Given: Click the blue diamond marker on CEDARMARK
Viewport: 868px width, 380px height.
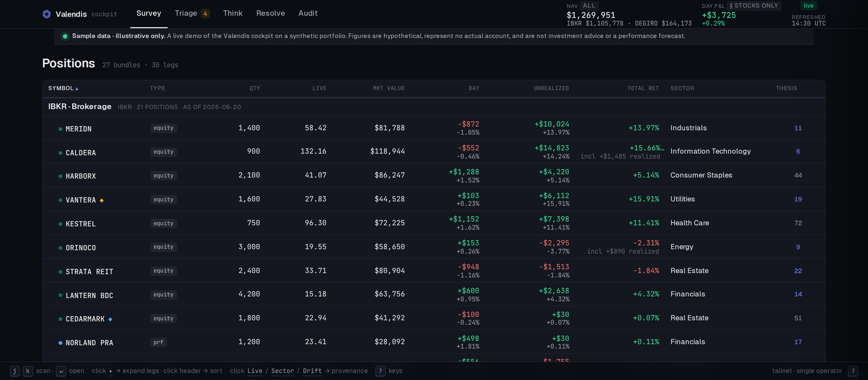Looking at the screenshot, I should tap(110, 319).
